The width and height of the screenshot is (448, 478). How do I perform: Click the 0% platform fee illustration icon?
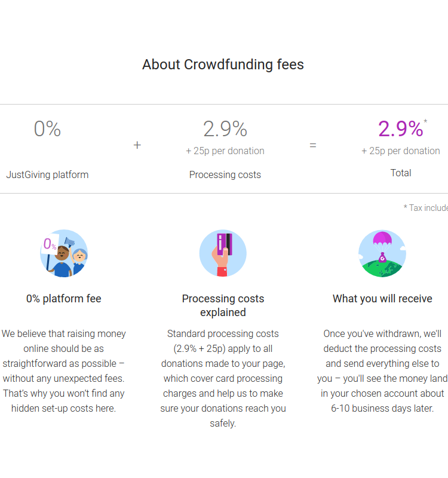coord(64,253)
